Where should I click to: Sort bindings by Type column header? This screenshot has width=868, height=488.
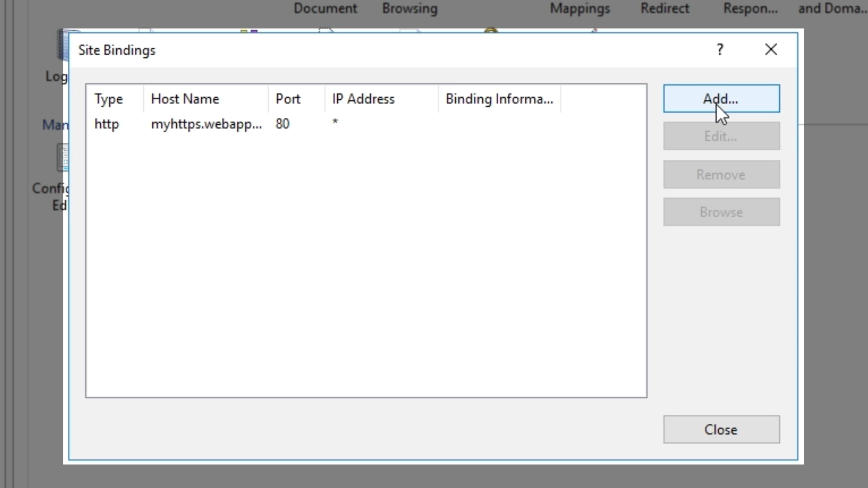point(108,99)
